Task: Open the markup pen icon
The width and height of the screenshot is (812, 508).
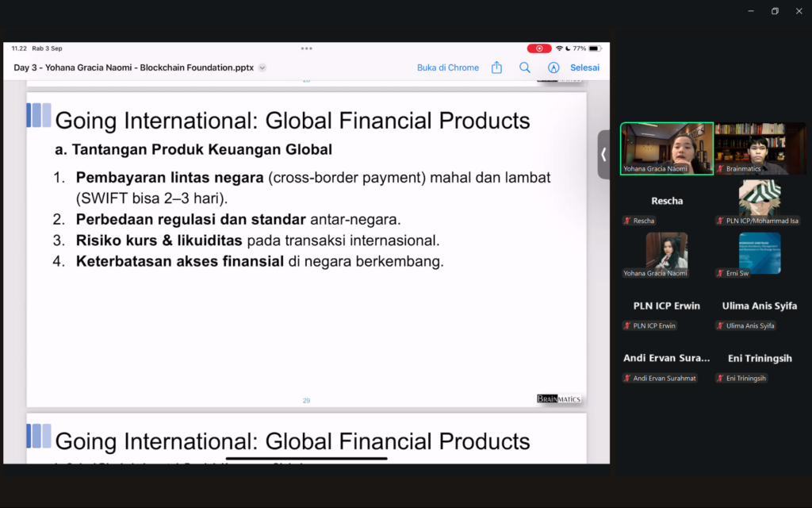Action: click(553, 67)
